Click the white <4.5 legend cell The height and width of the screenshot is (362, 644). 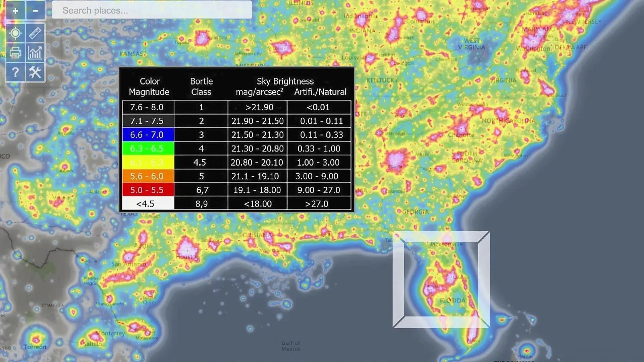[148, 203]
